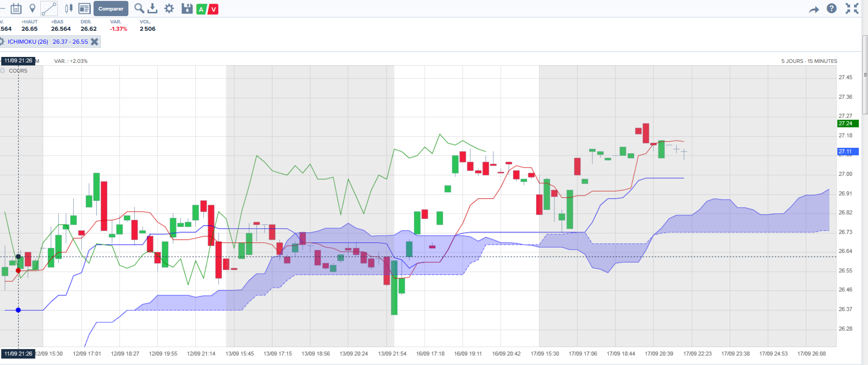This screenshot has height=365, width=868.
Task: Change the candlestick chart type
Action: point(69,8)
